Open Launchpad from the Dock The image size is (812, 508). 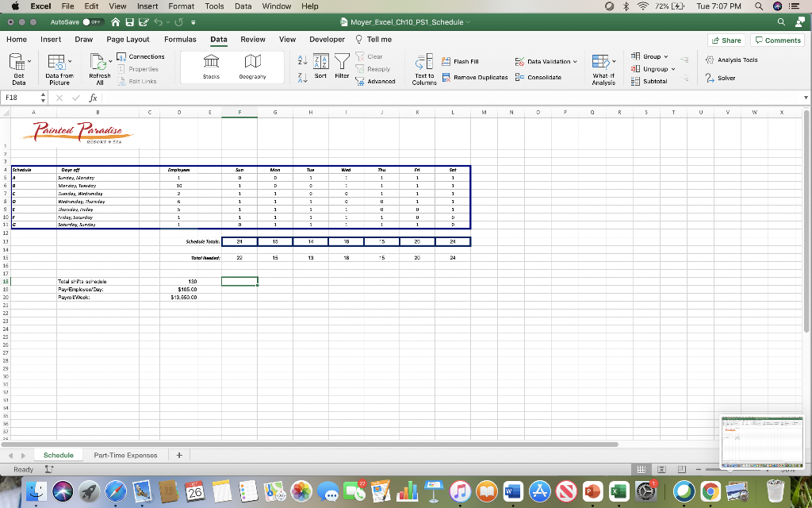click(90, 491)
